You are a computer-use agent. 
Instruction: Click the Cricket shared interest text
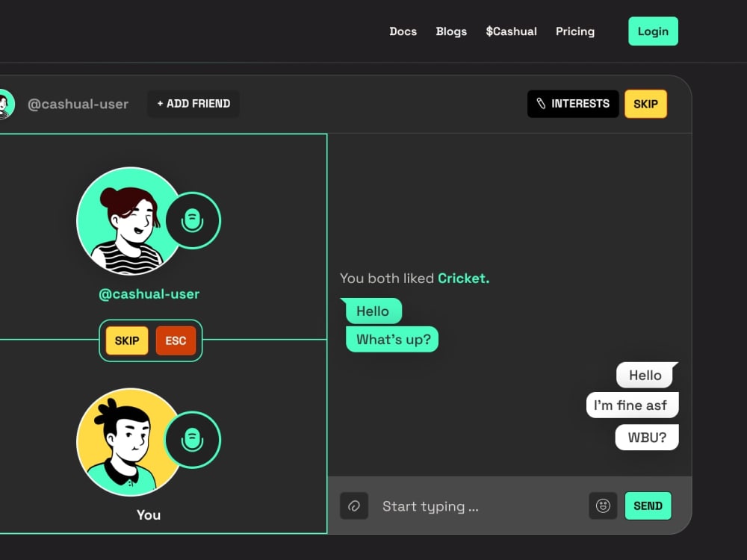point(464,278)
